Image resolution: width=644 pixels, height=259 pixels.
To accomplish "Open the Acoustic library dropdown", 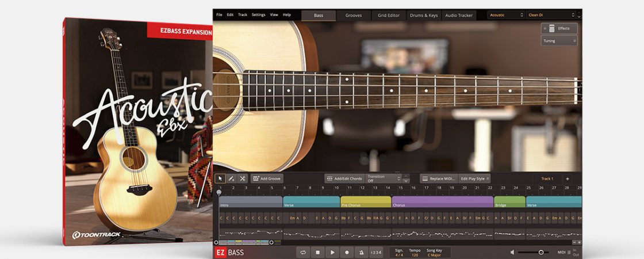I will 506,15.
